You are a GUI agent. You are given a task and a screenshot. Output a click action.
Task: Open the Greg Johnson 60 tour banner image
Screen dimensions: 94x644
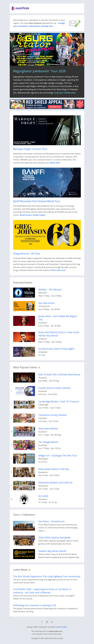pyautogui.click(x=47, y=235)
